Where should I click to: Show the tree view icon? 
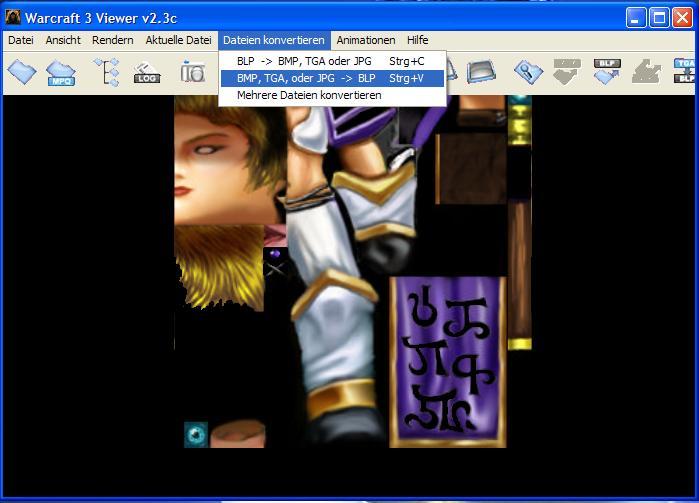[107, 72]
